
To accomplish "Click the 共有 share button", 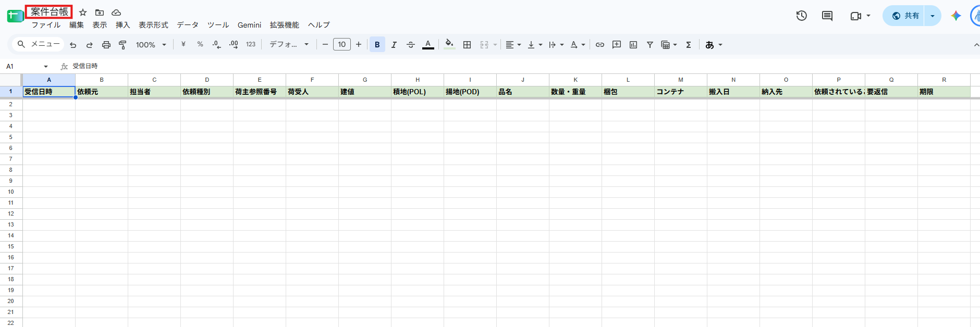I will tap(904, 16).
